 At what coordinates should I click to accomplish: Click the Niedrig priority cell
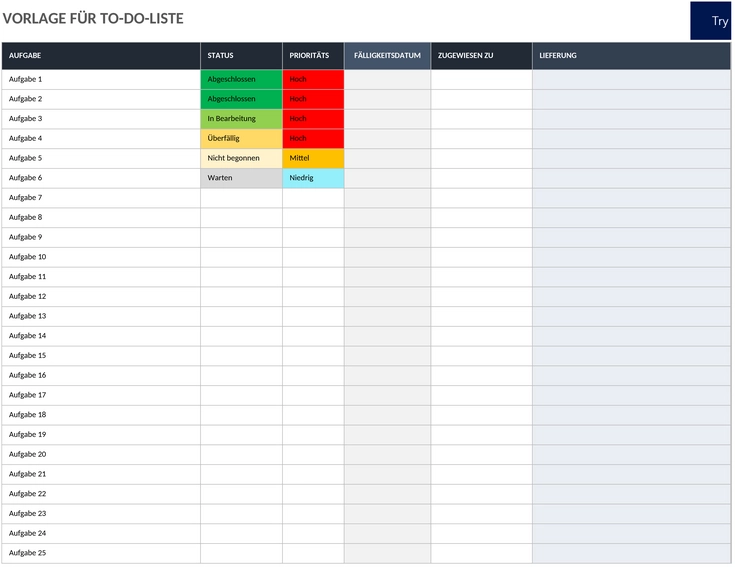pos(314,178)
